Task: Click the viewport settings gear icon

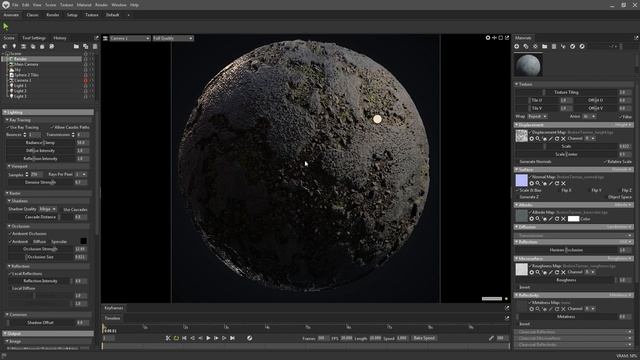Action: coord(488,38)
